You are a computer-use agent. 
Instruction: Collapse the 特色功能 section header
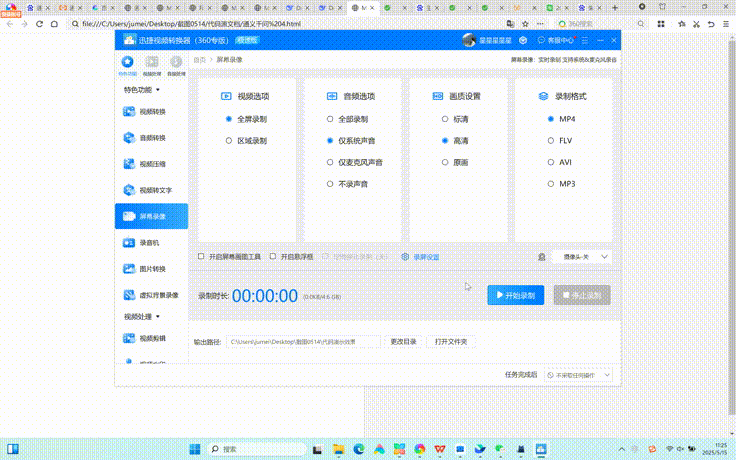[141, 90]
